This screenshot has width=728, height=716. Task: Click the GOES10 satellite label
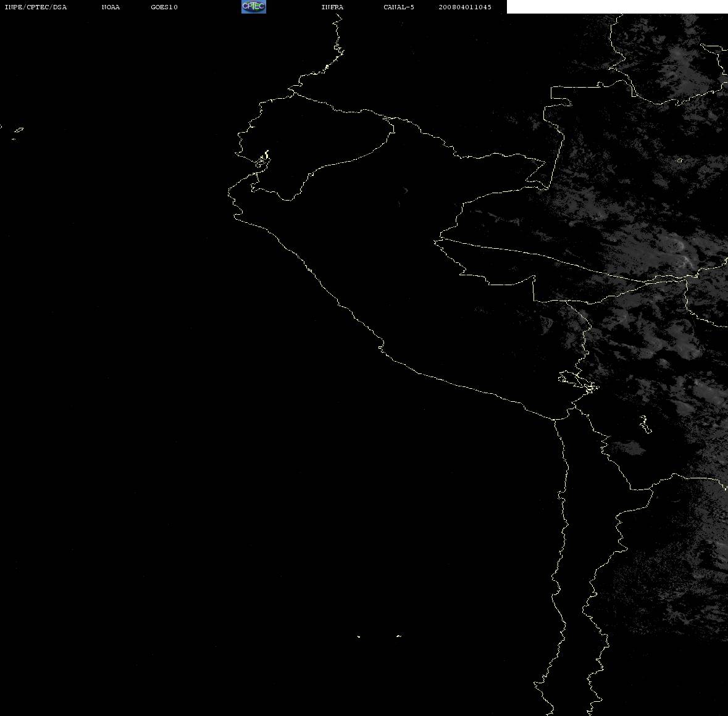pos(164,7)
